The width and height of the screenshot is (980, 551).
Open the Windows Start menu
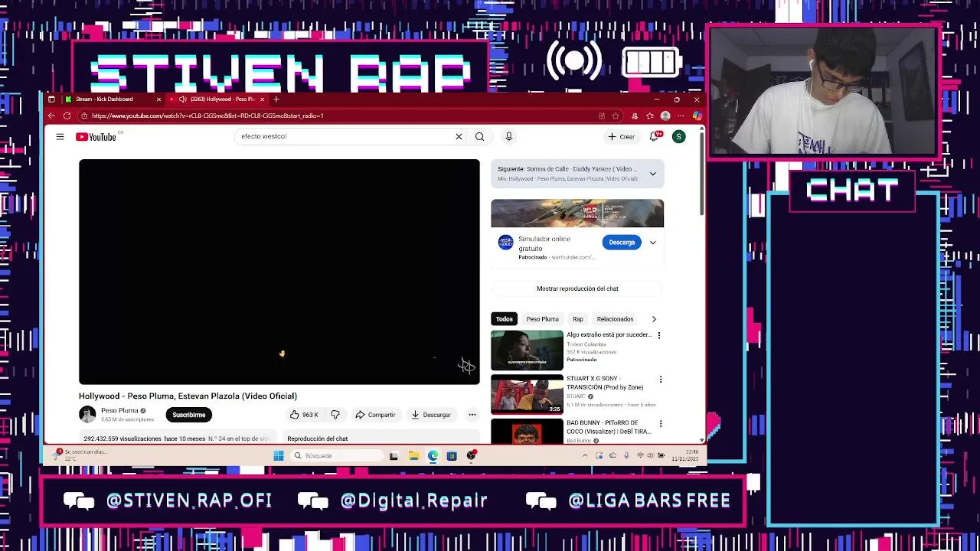click(279, 455)
